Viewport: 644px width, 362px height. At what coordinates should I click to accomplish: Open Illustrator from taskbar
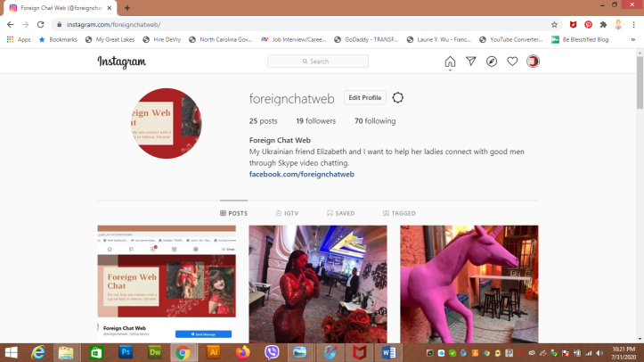tap(214, 352)
